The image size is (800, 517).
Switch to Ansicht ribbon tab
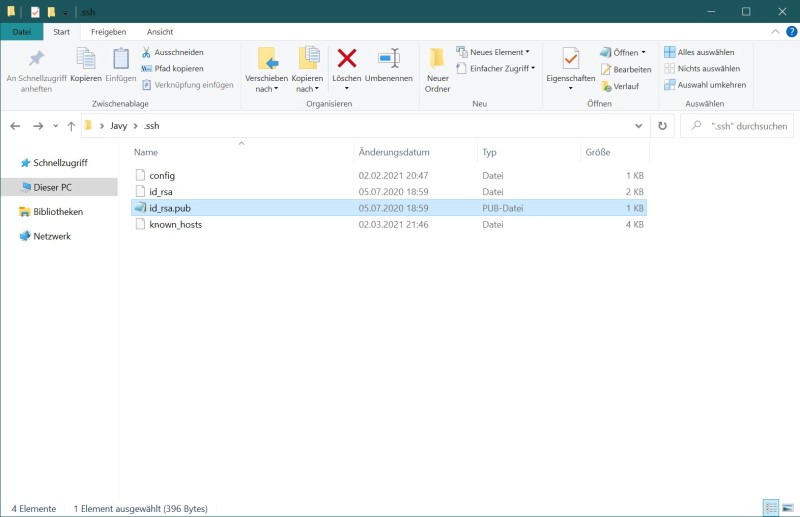point(160,32)
